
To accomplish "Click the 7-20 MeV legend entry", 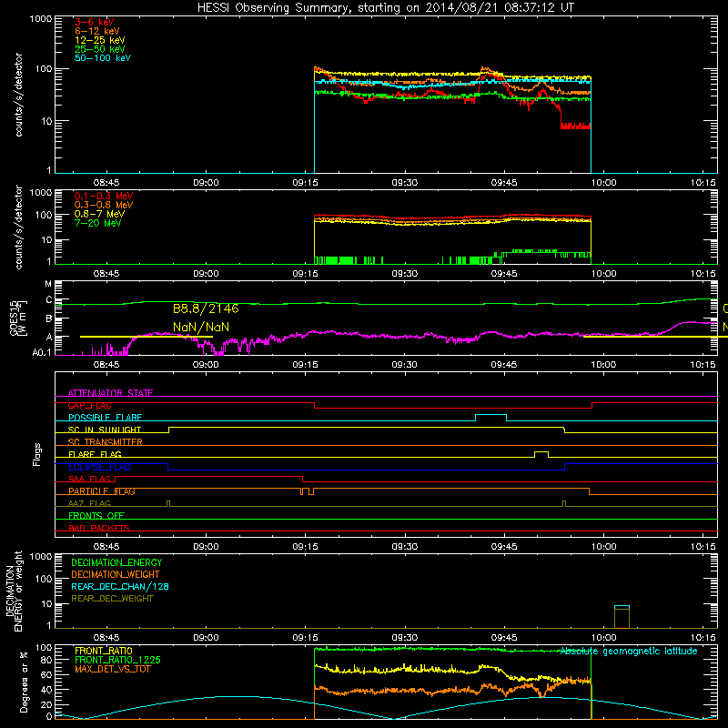I will pyautogui.click(x=97, y=223).
